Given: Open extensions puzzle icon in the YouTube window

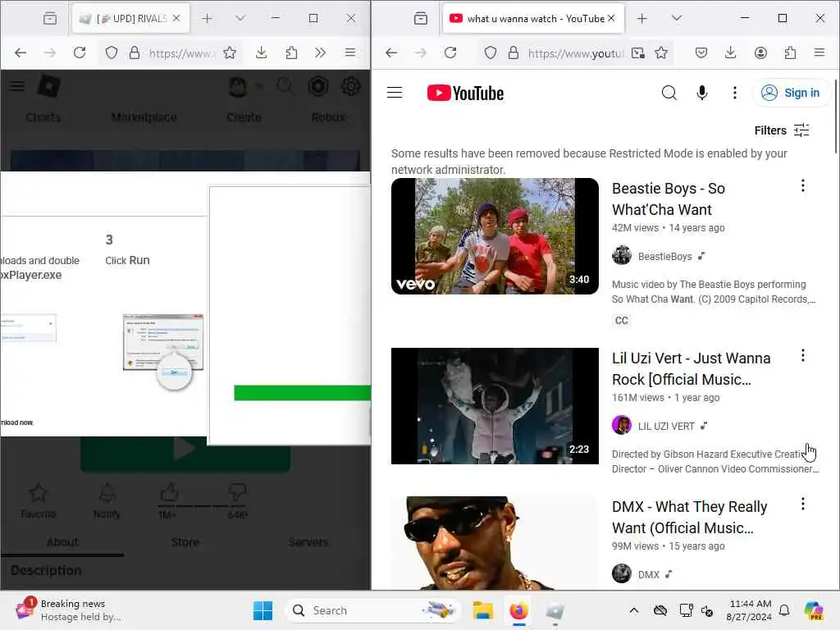Looking at the screenshot, I should (790, 52).
